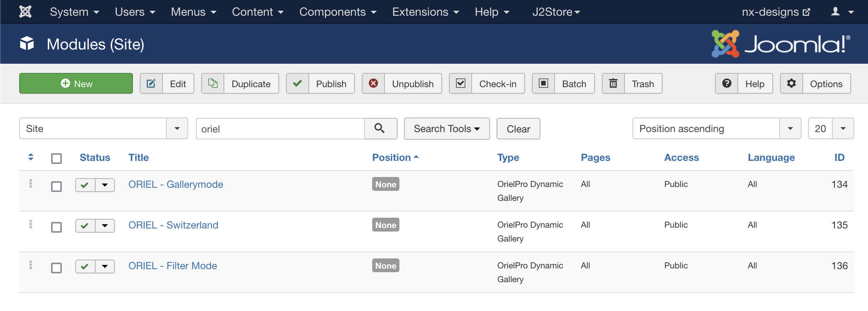This screenshot has width=868, height=311.
Task: Open the Site client dropdown
Action: tap(104, 129)
